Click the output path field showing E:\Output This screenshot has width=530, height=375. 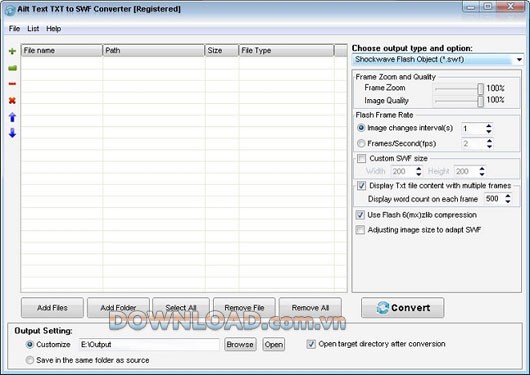point(149,345)
